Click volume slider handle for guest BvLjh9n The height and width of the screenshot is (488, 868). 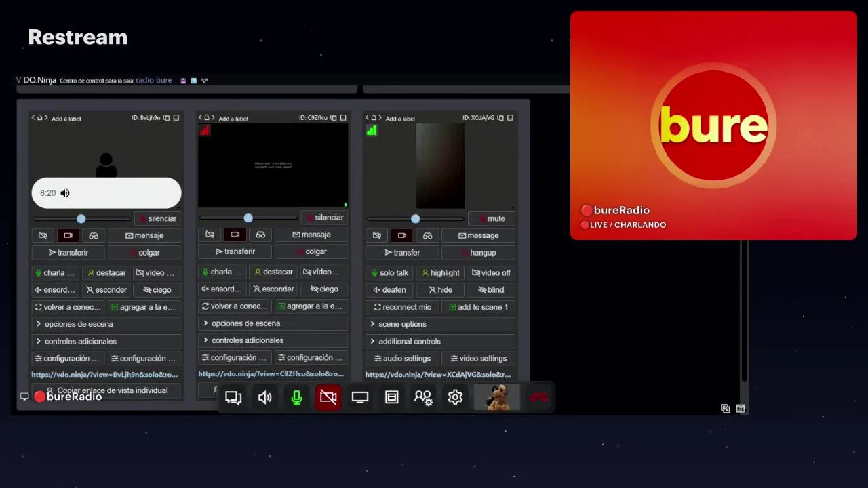click(x=81, y=218)
